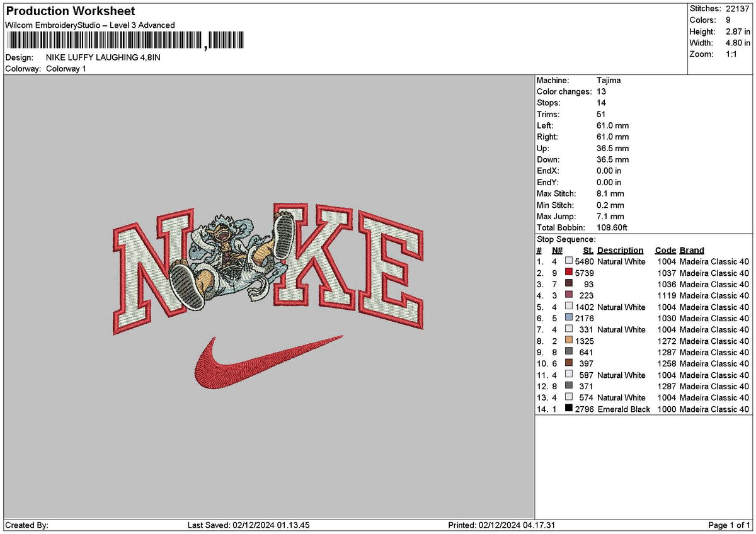The width and height of the screenshot is (756, 534).
Task: Click the Max Jump value "7.1 mm"
Action: (610, 216)
